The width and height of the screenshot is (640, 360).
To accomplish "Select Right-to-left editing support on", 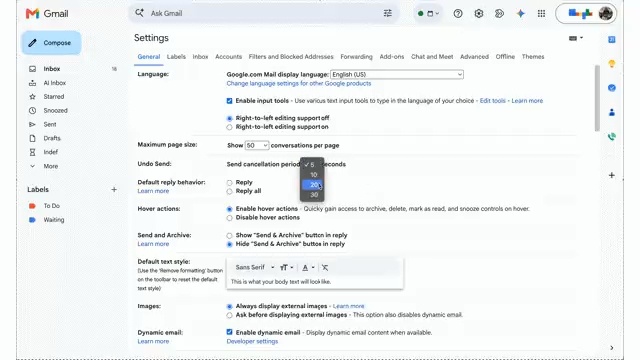I will pyautogui.click(x=229, y=127).
